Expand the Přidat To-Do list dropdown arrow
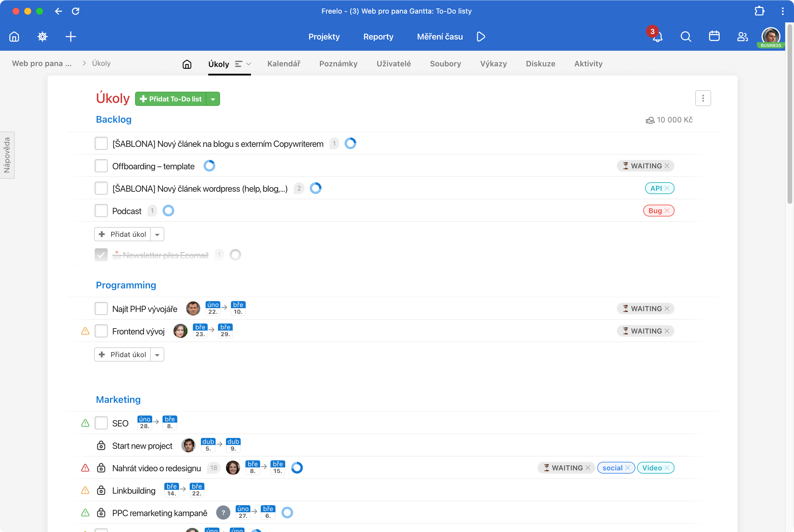This screenshot has height=532, width=794. (213, 99)
